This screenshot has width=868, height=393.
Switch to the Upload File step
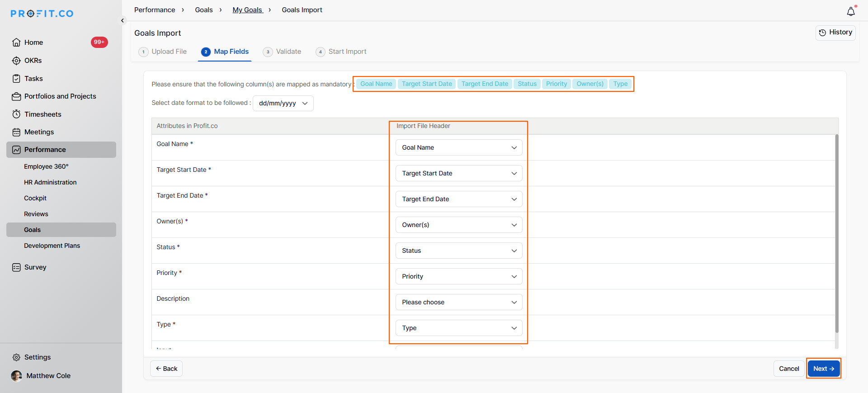tap(163, 52)
